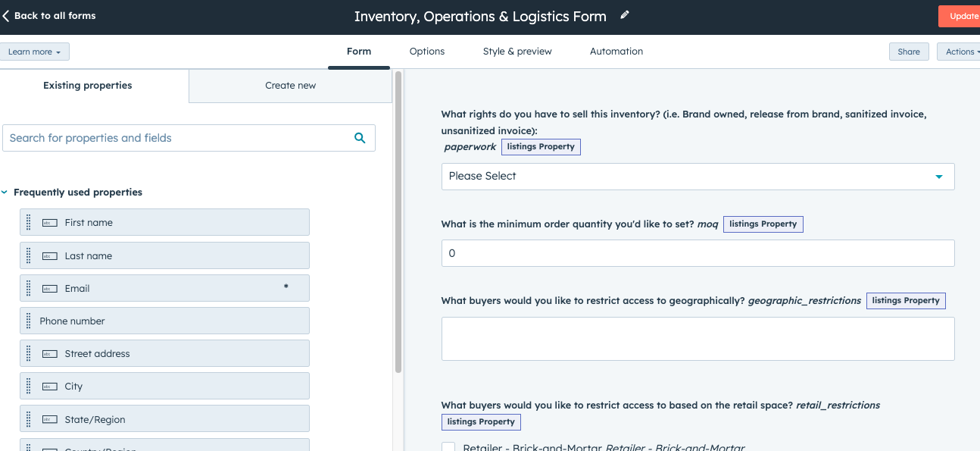
Task: Click the minimum order quantity input field
Action: click(x=697, y=252)
